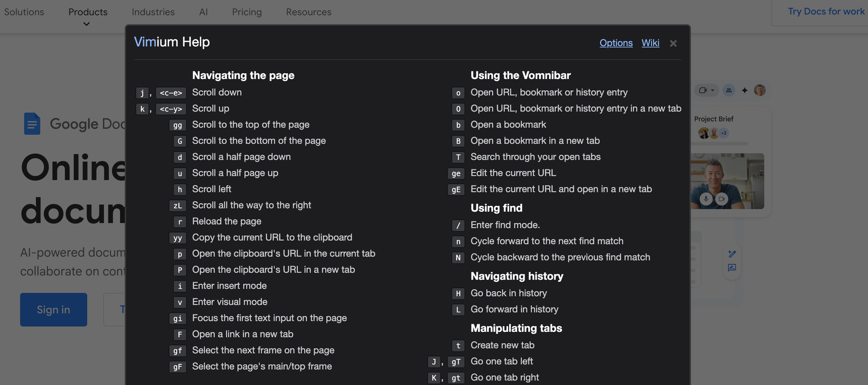Click 'Select the page's main/top frame'
This screenshot has height=385, width=868.
pyautogui.click(x=262, y=366)
